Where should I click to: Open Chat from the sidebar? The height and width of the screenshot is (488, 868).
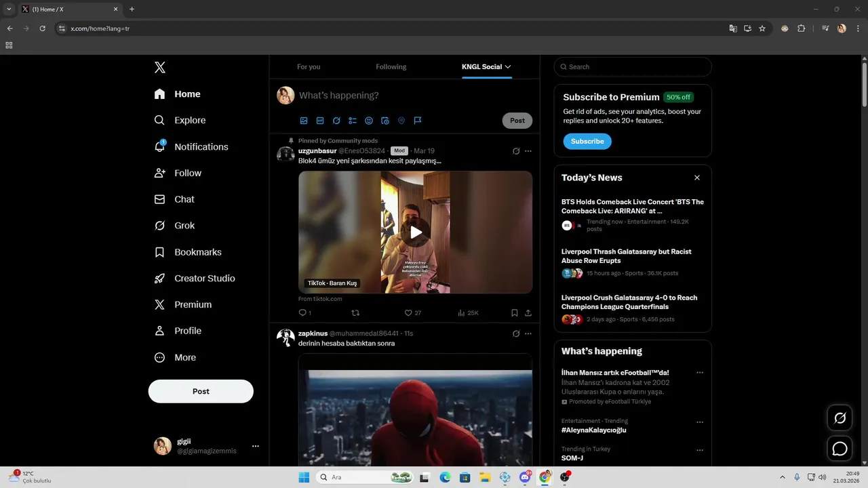[x=174, y=199]
